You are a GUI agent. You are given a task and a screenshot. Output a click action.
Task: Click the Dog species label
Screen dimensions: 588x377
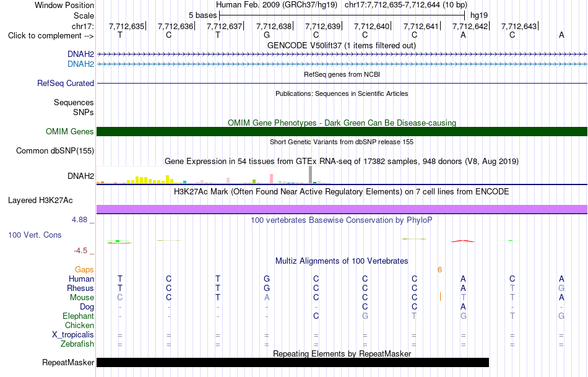pyautogui.click(x=87, y=307)
